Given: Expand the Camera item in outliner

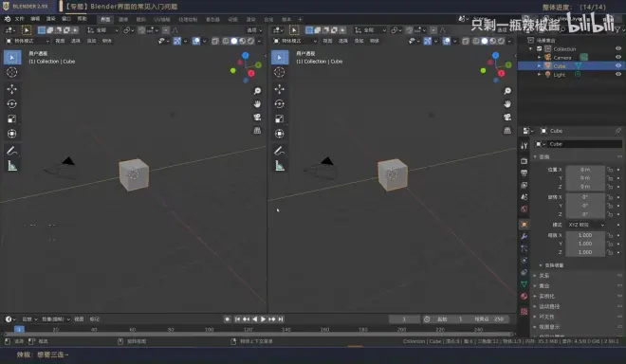Looking at the screenshot, I should (539, 58).
